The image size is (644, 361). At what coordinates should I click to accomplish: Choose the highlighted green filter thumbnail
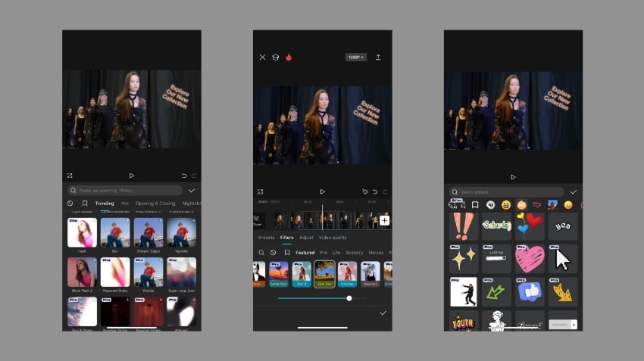tap(324, 274)
